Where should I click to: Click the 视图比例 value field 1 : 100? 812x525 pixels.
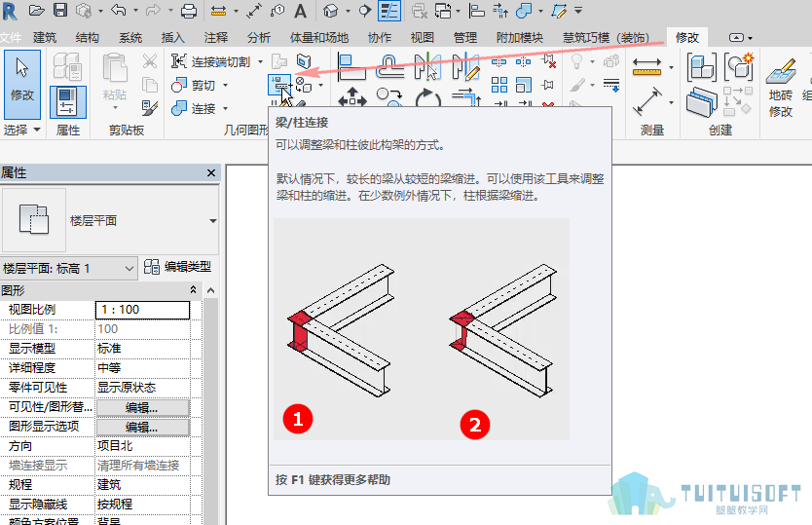tap(142, 310)
